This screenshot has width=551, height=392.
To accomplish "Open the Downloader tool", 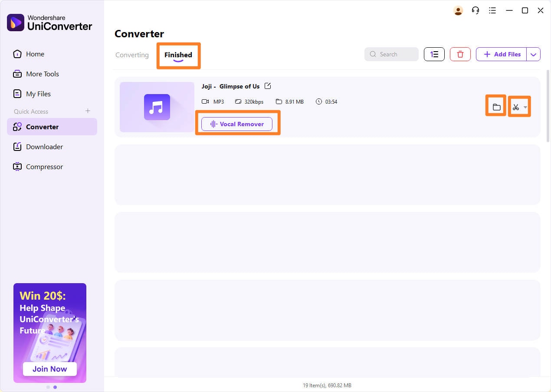I will tap(52, 147).
